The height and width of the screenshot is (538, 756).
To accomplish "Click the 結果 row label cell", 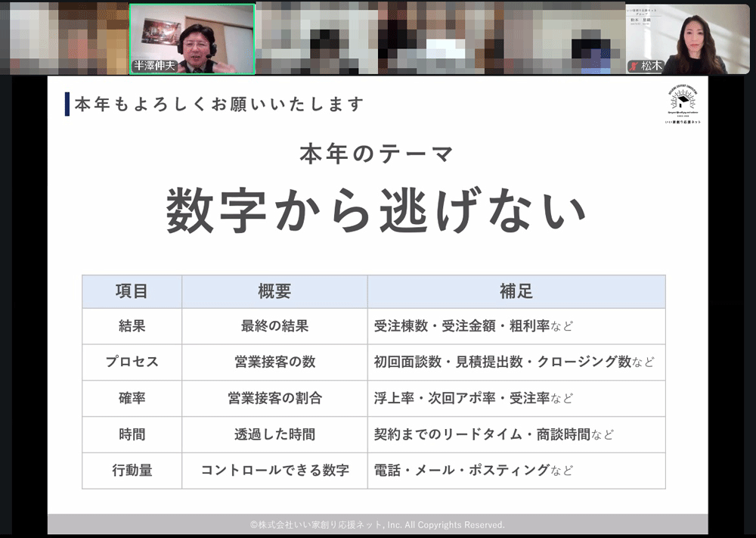I will pyautogui.click(x=132, y=326).
